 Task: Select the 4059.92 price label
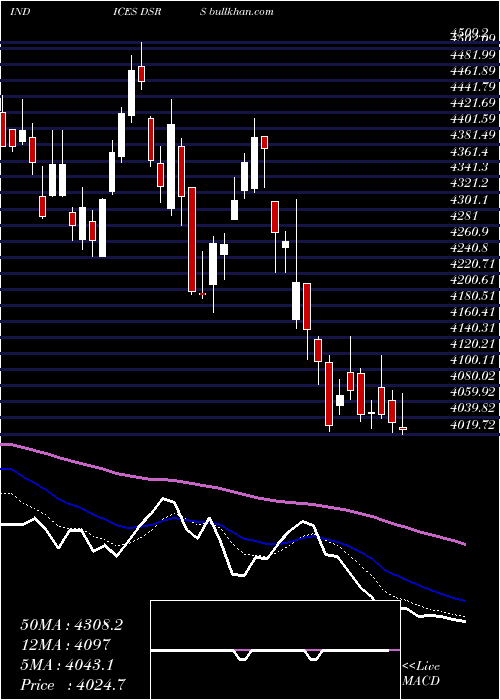point(473,392)
